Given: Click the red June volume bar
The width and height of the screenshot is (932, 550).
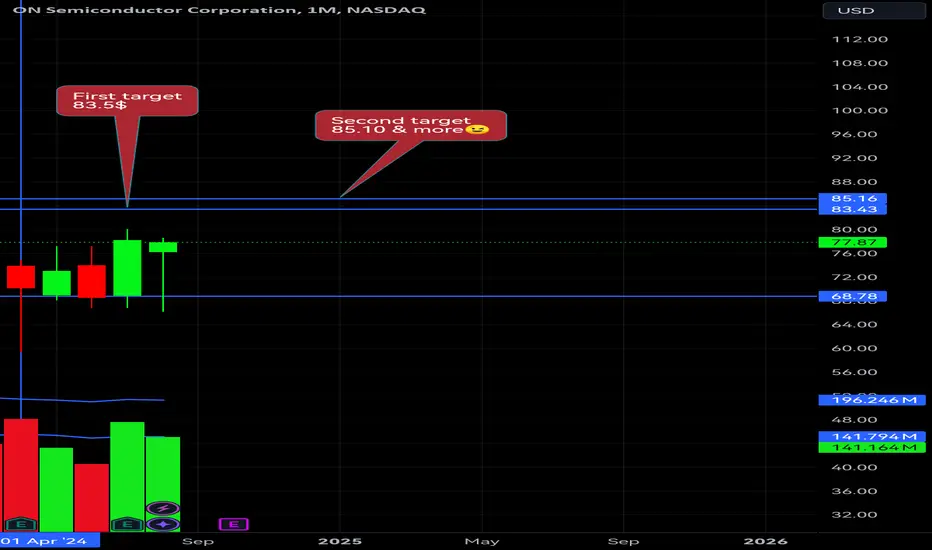Looking at the screenshot, I should (x=92, y=498).
